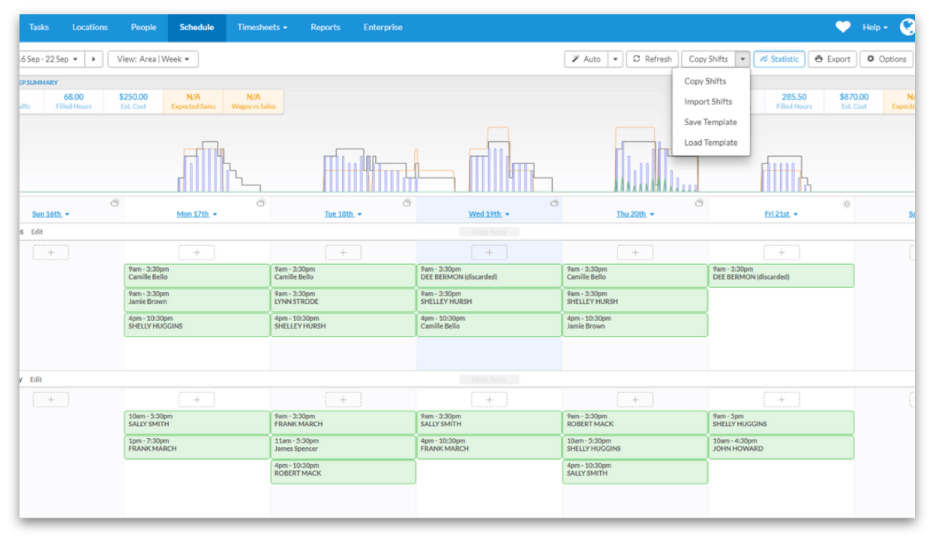Open the Help menu in top bar

[875, 27]
